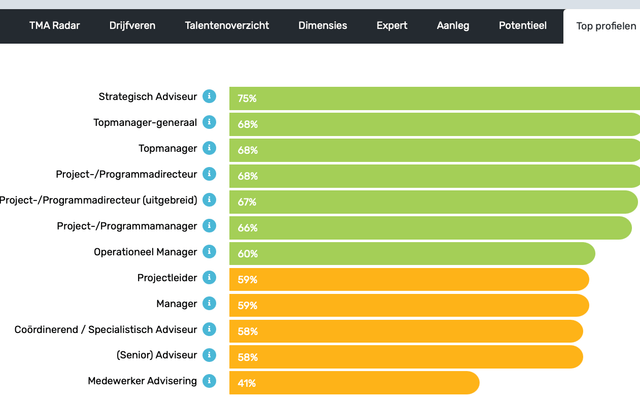The width and height of the screenshot is (640, 400).
Task: Open the Drijfveren tab
Action: [132, 25]
